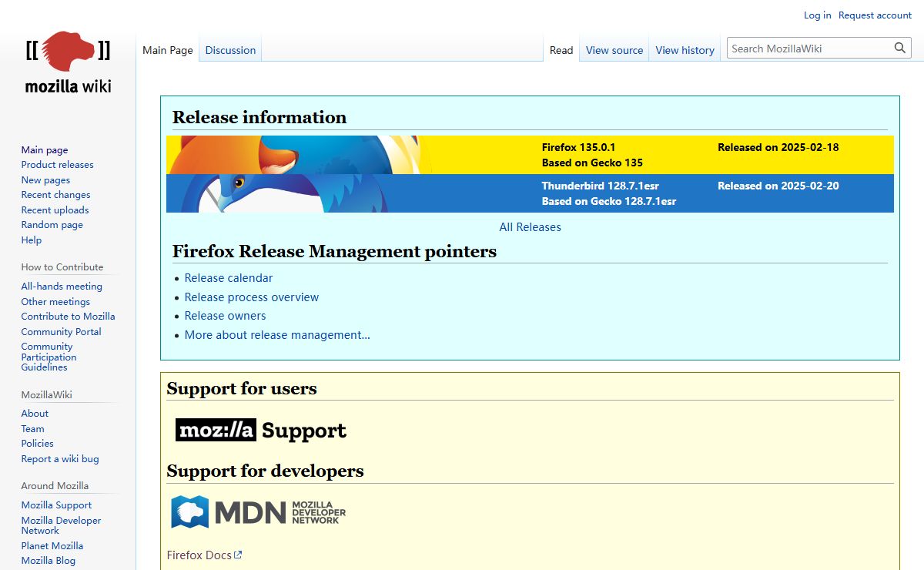Open the Release owners link
Viewport: 924px width, 570px height.
pos(225,316)
